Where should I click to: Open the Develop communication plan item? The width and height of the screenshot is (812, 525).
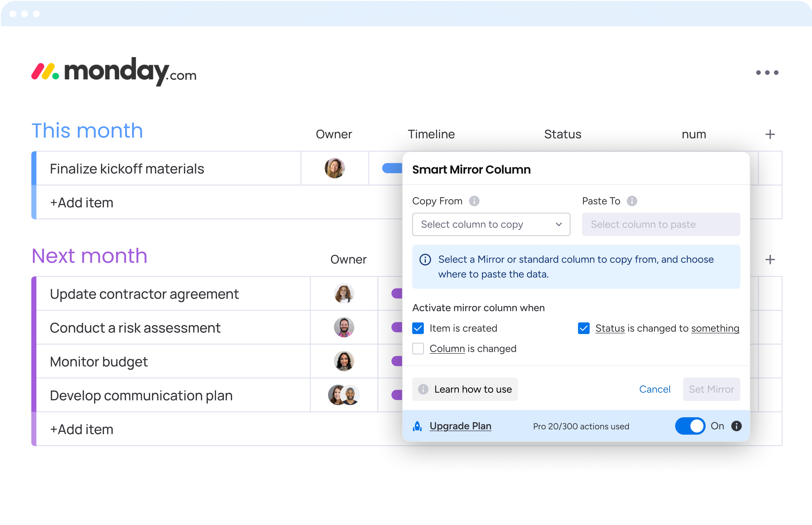point(141,396)
